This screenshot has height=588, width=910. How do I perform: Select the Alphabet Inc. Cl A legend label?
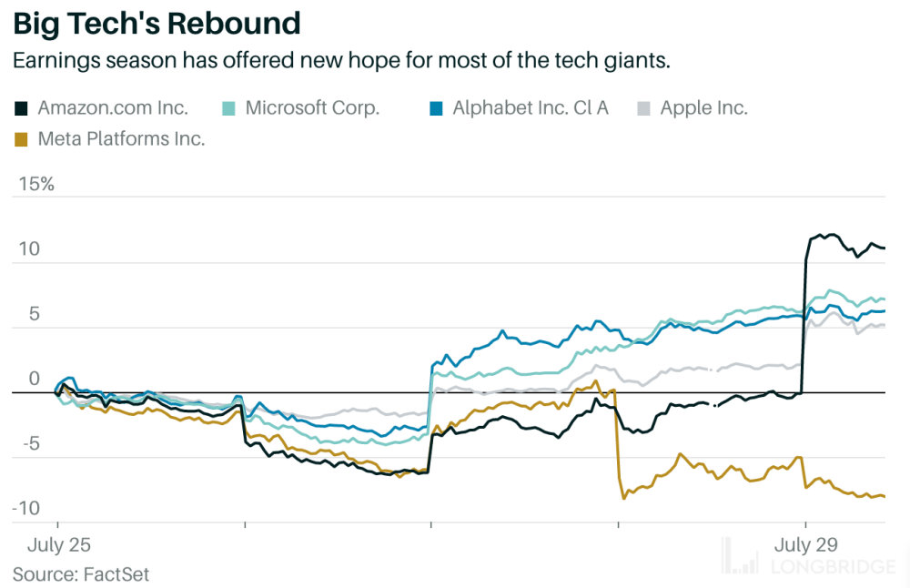point(531,108)
